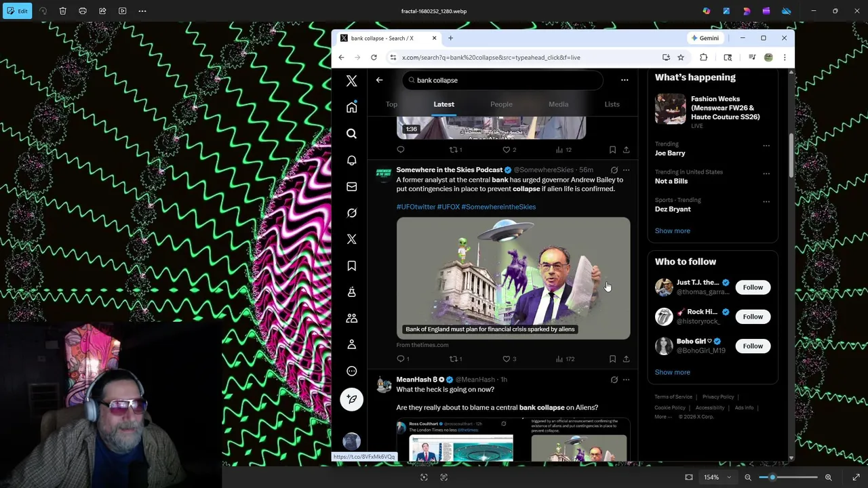Click the print icon in Photos toolbar
868x488 pixels.
[x=83, y=11]
